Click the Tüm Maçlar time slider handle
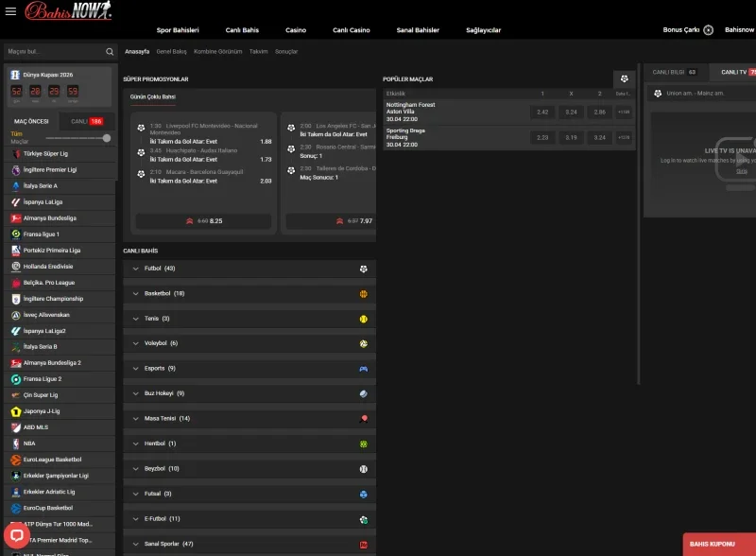The height and width of the screenshot is (556, 756). click(107, 138)
